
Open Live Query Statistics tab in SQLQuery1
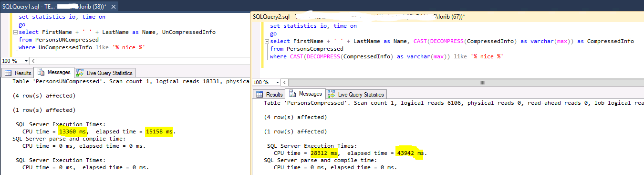[x=104, y=73]
